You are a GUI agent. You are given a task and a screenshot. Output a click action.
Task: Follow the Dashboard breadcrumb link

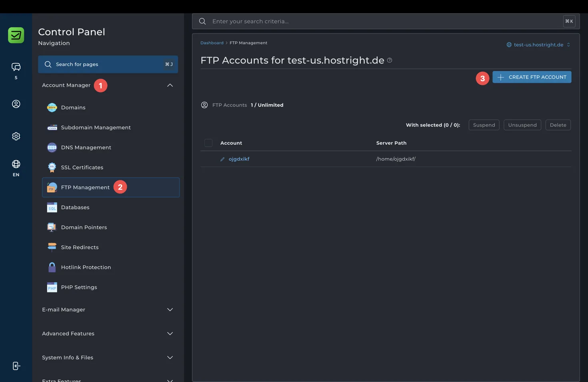[x=212, y=43]
